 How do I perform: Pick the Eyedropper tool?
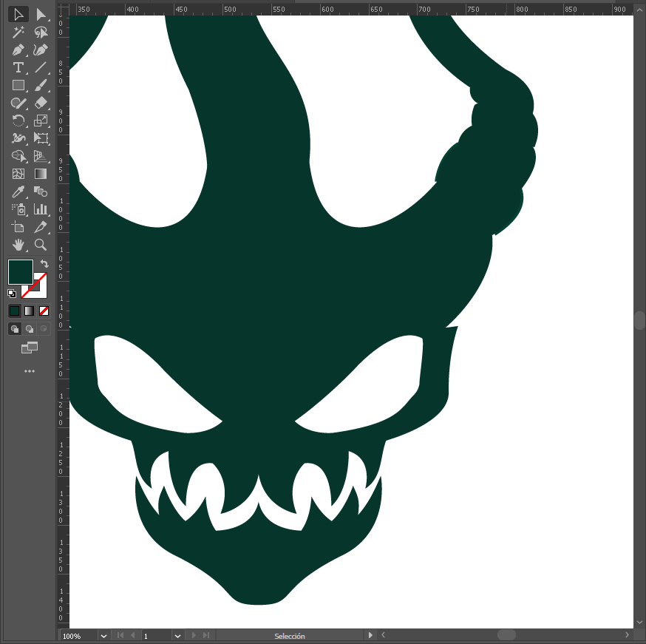[x=18, y=191]
